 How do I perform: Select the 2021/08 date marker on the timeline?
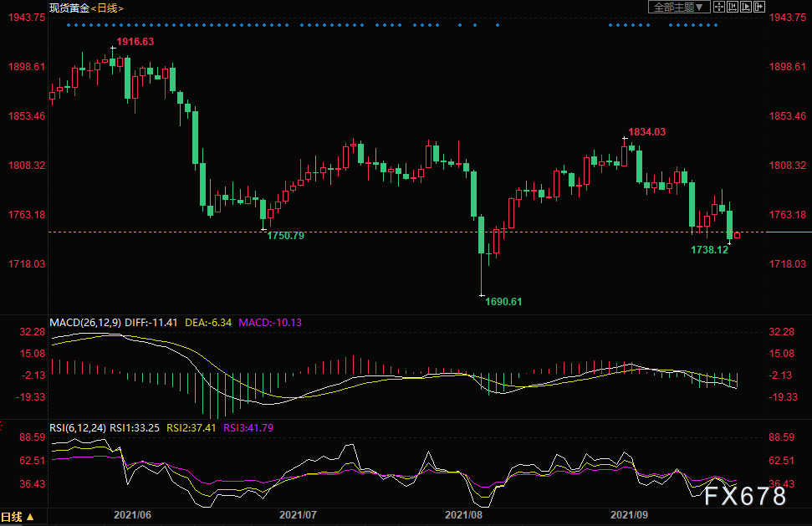point(463,514)
